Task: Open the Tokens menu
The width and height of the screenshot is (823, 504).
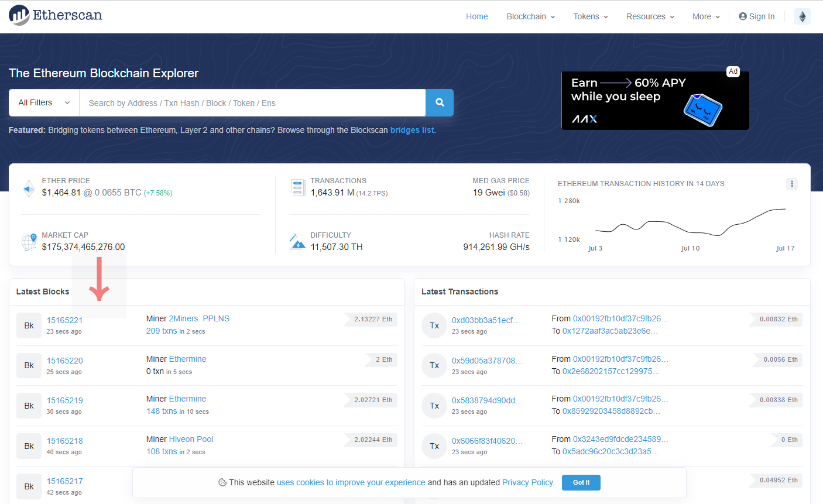Action: pyautogui.click(x=590, y=16)
